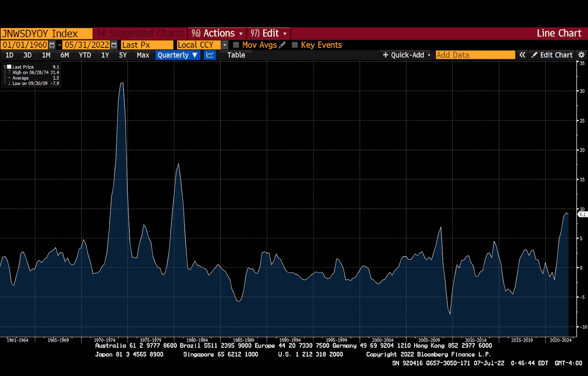Open the 97) Edit menu
588x376 pixels.
[x=269, y=34]
